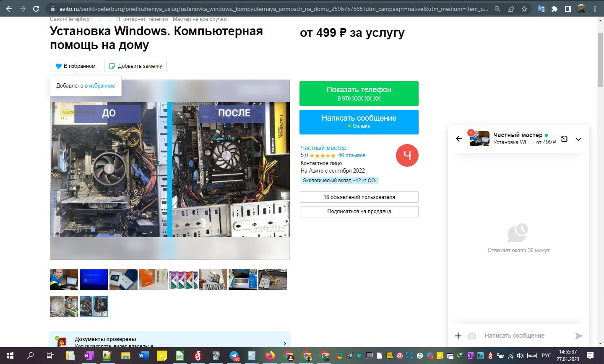Open File Explorer from the taskbar
Screen dimensions: 604x364
pos(125,356)
